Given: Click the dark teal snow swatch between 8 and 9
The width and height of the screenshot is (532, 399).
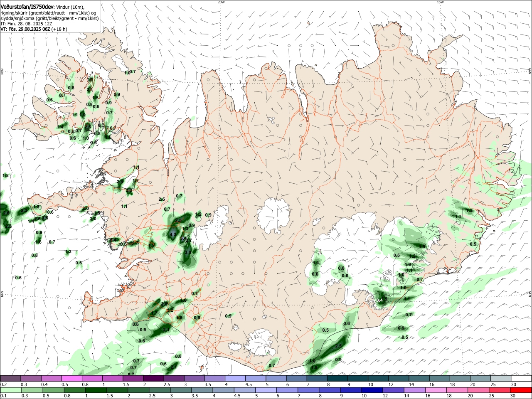Looking at the screenshot, I should click(337, 379).
